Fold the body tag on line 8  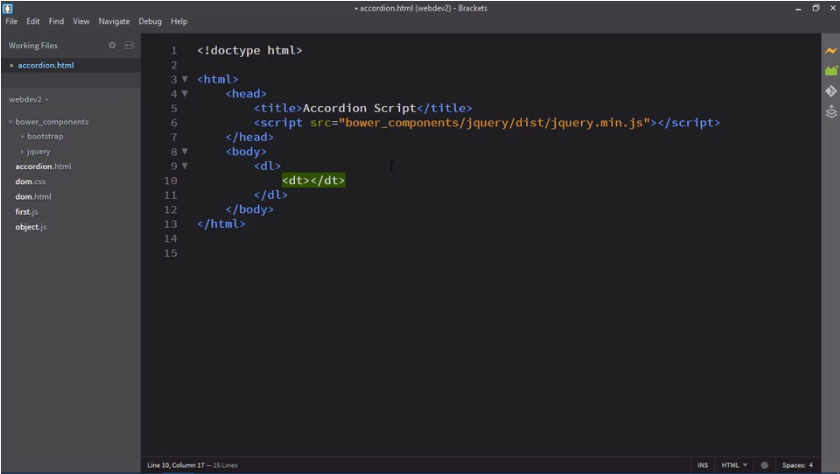coord(185,152)
